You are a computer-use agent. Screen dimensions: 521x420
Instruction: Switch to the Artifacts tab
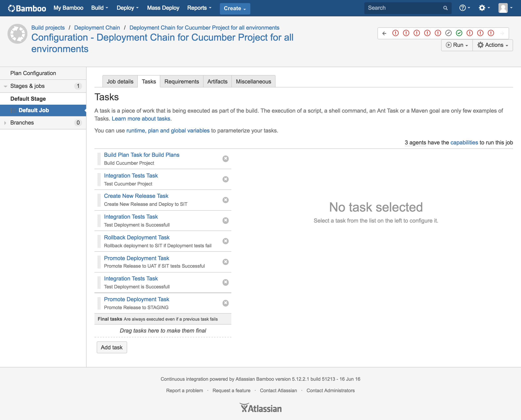point(217,81)
